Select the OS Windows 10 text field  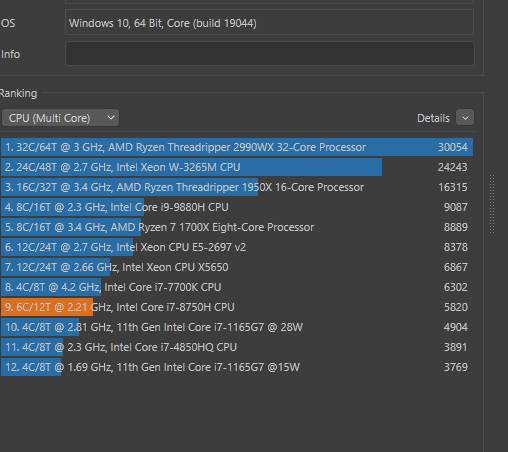point(269,23)
